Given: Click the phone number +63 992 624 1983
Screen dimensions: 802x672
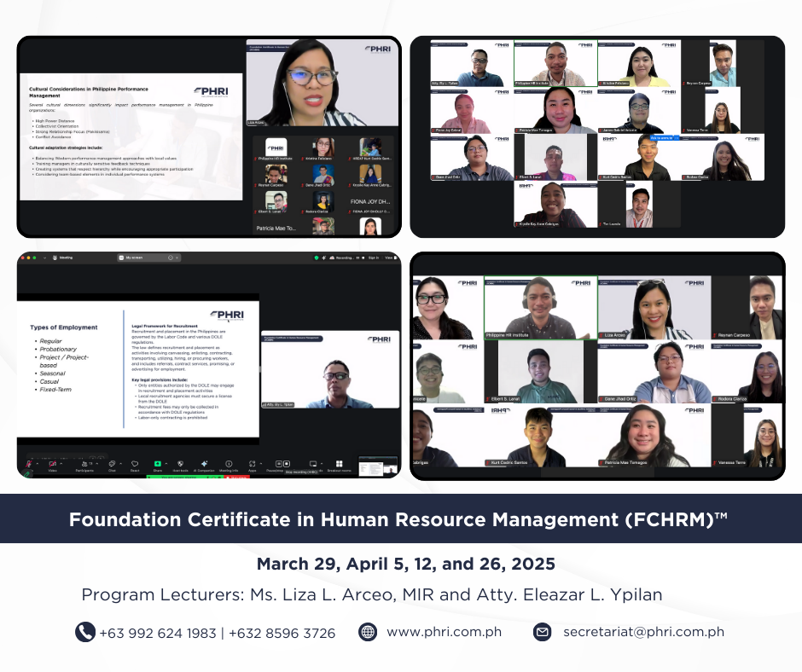Looking at the screenshot, I should [x=158, y=633].
